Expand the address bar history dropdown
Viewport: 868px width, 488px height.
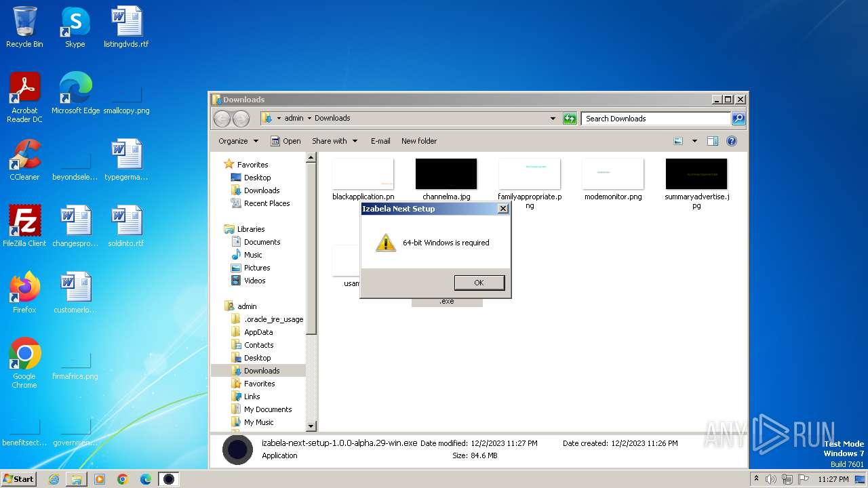[553, 119]
